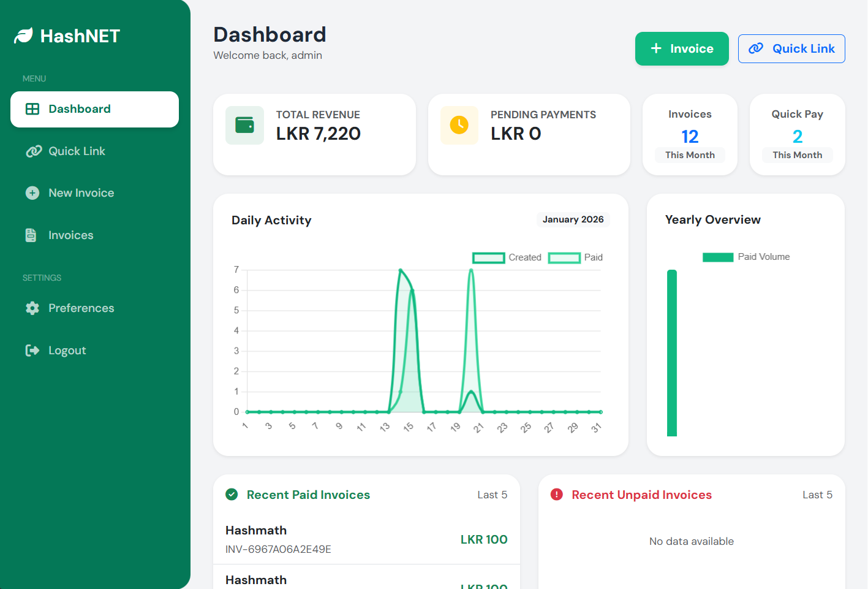Open New Invoice via the plus icon
The width and height of the screenshot is (868, 589).
(31, 192)
